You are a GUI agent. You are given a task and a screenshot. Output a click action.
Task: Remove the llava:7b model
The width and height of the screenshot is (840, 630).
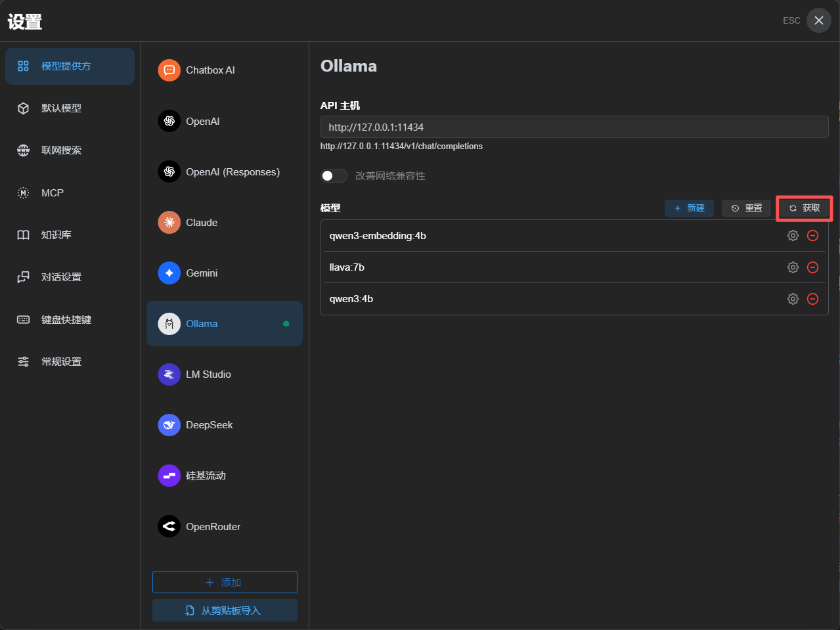[812, 267]
